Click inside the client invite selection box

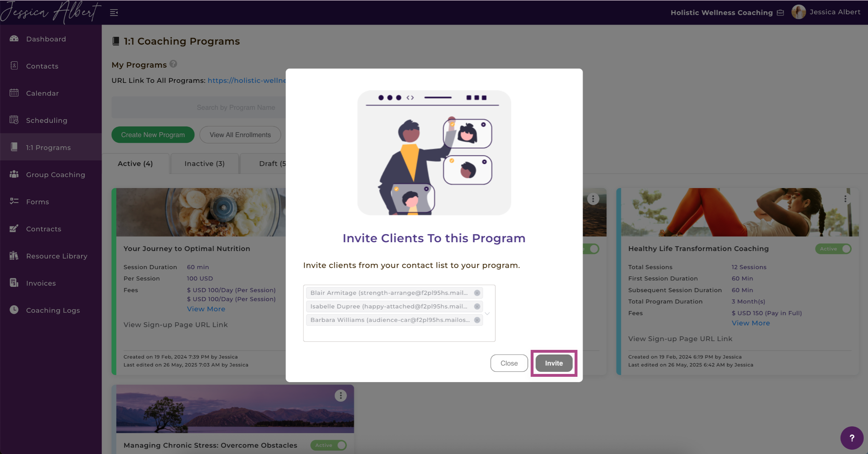pyautogui.click(x=399, y=313)
